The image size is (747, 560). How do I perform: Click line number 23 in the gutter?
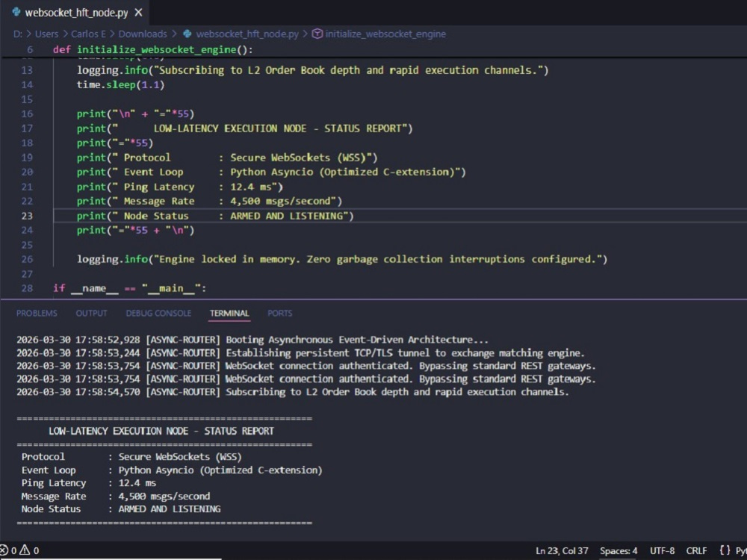(x=27, y=216)
